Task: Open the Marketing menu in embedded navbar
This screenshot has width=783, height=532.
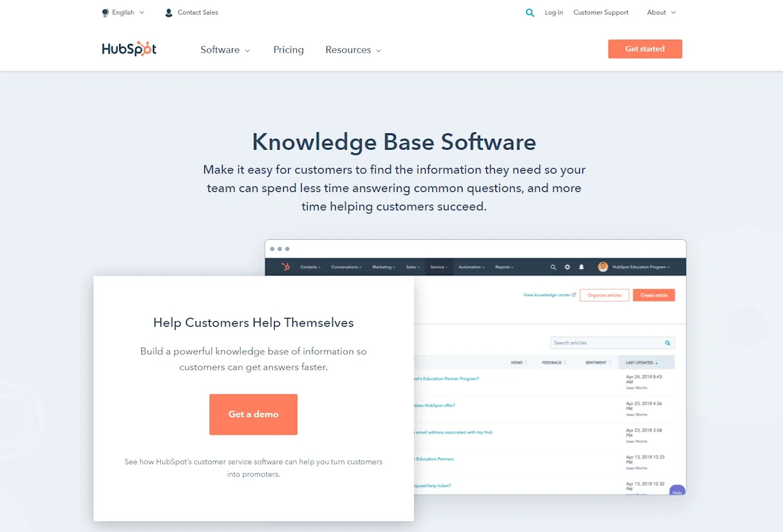Action: (384, 267)
